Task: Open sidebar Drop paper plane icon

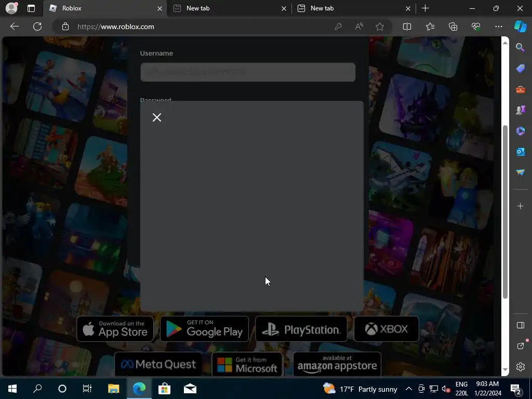Action: click(520, 172)
